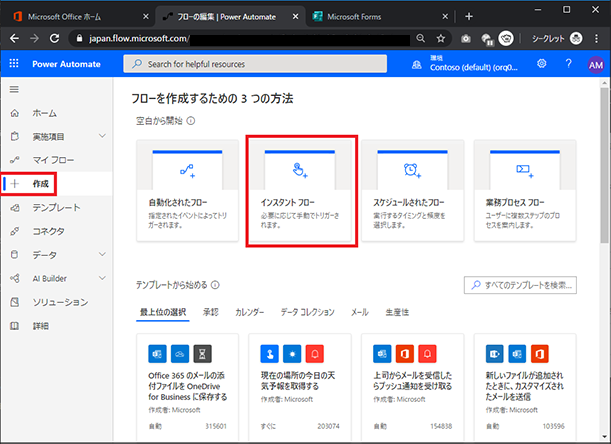Image resolution: width=611 pixels, height=444 pixels.
Task: Click the シークレット incognito indicator
Action: click(557, 38)
